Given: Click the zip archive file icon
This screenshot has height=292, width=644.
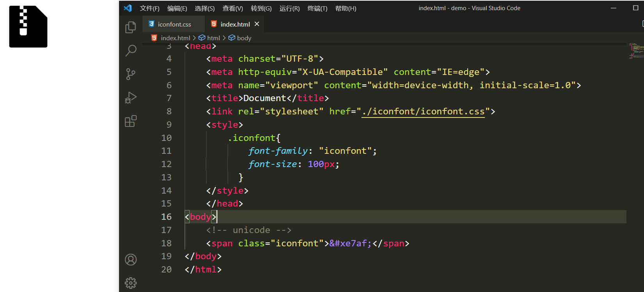Looking at the screenshot, I should point(28,27).
